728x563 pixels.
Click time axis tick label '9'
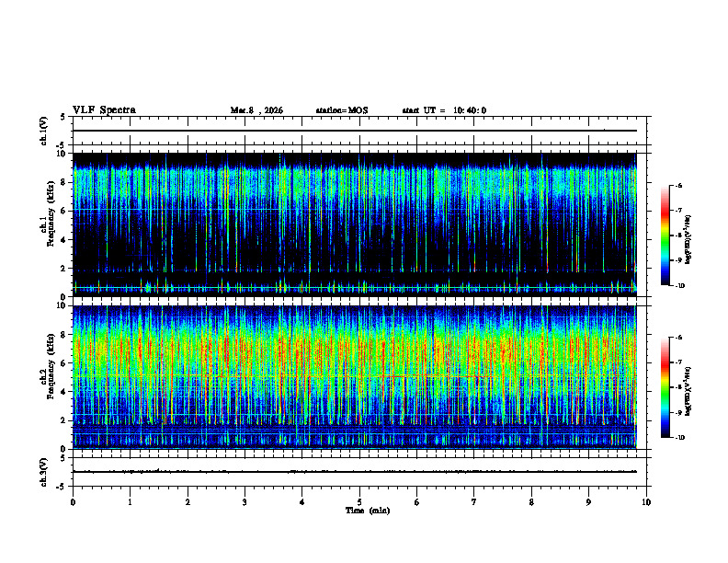(588, 502)
